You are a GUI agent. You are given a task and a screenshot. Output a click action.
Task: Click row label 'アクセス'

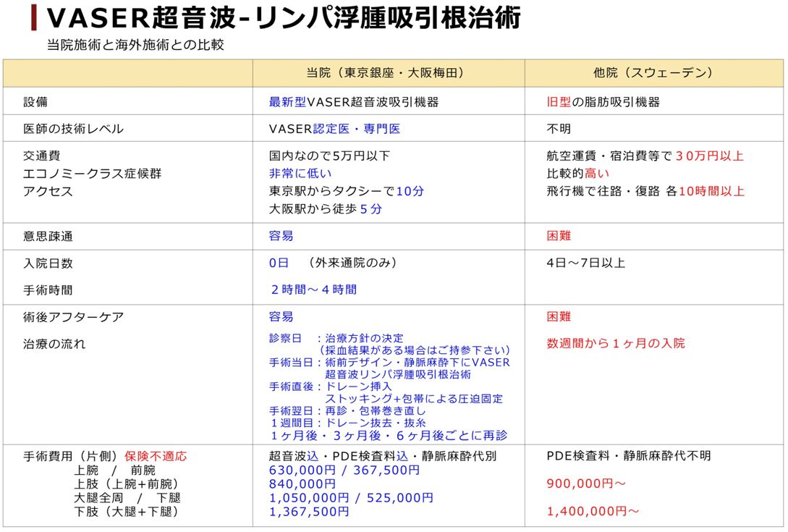(x=48, y=192)
